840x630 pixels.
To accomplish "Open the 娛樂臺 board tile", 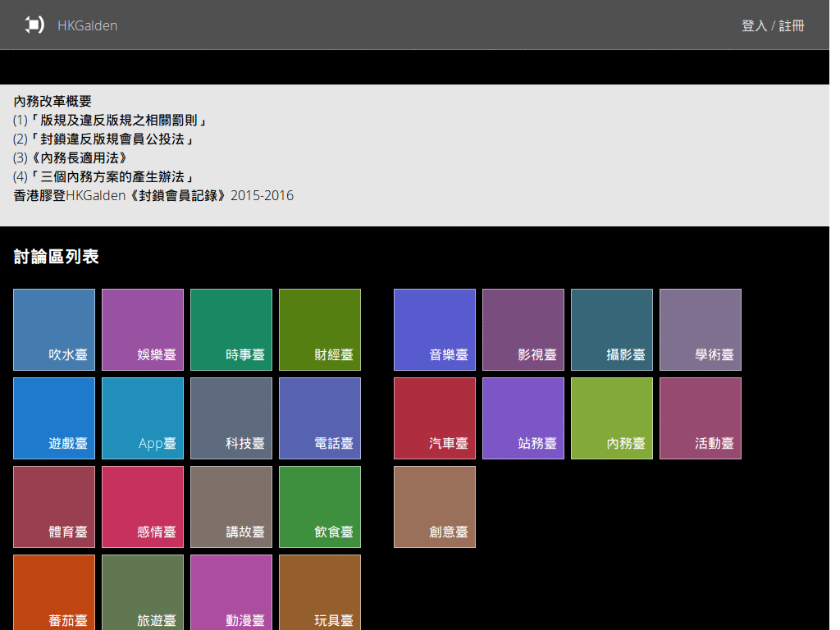I will click(143, 330).
